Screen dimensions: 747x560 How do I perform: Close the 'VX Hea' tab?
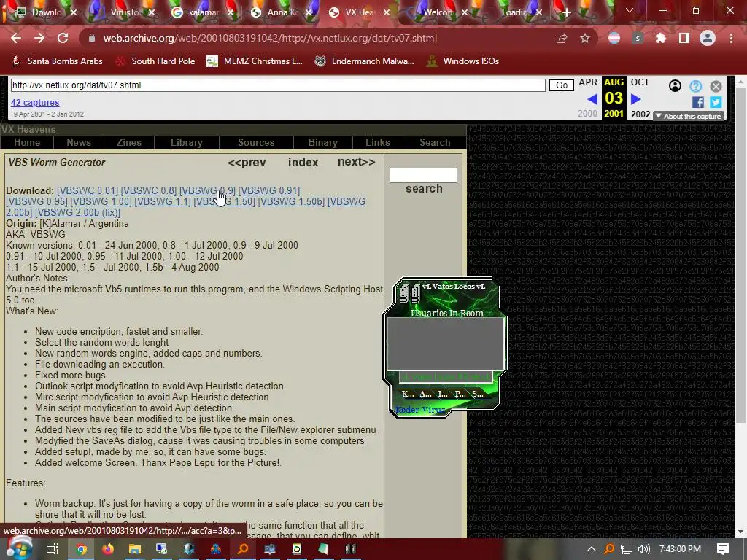(387, 12)
